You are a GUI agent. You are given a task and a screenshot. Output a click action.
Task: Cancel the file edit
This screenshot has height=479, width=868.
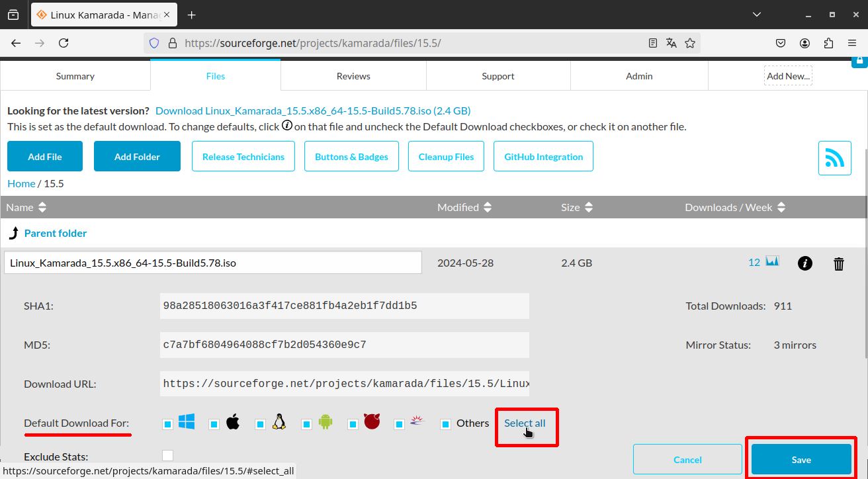(687, 459)
